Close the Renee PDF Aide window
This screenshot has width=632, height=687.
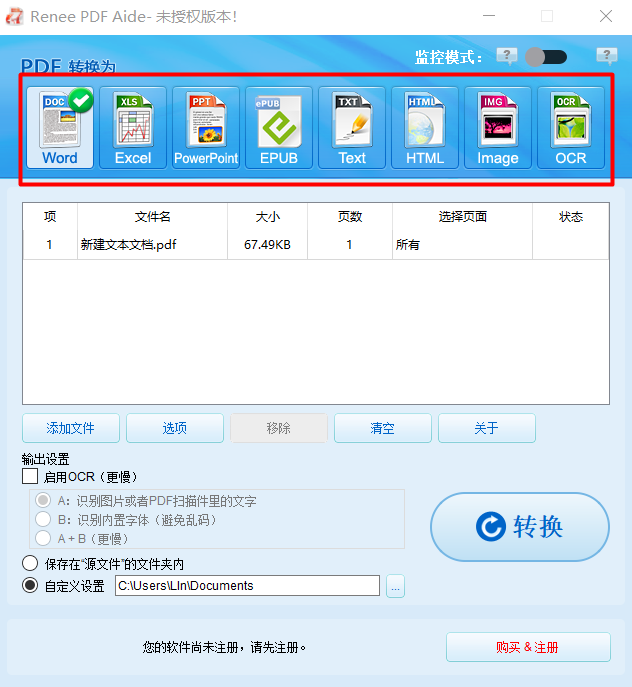tap(606, 16)
